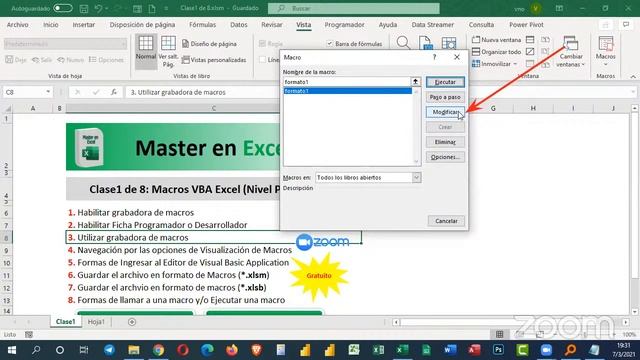This screenshot has width=640, height=360.
Task: Switch to the Hoja1 sheet tab
Action: 96,322
